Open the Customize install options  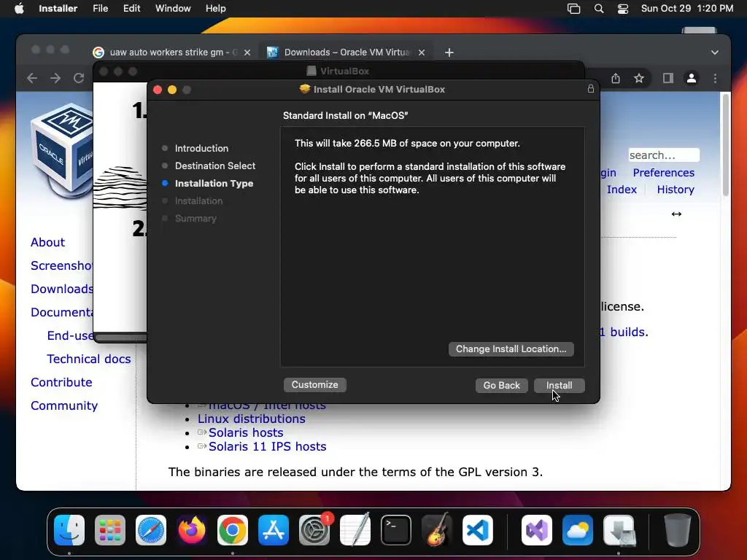tap(315, 385)
